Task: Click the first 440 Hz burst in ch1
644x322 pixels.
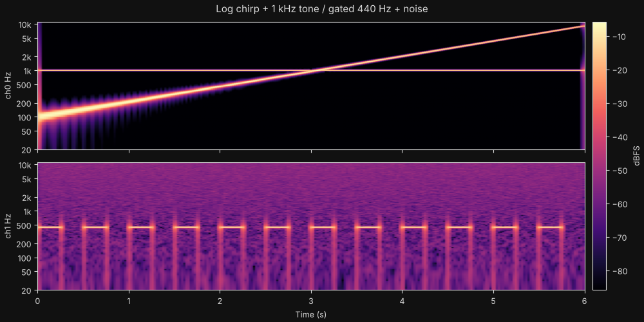Action: pyautogui.click(x=50, y=227)
